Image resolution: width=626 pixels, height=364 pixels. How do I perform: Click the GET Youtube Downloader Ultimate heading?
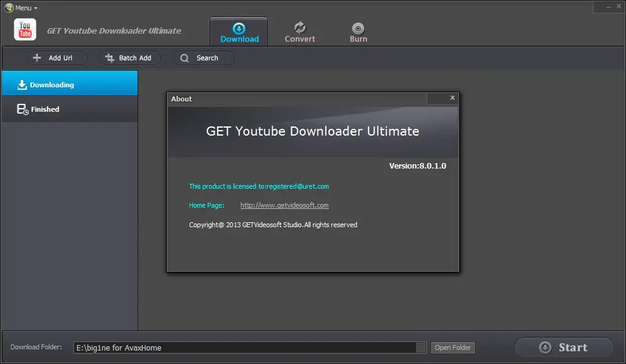312,131
